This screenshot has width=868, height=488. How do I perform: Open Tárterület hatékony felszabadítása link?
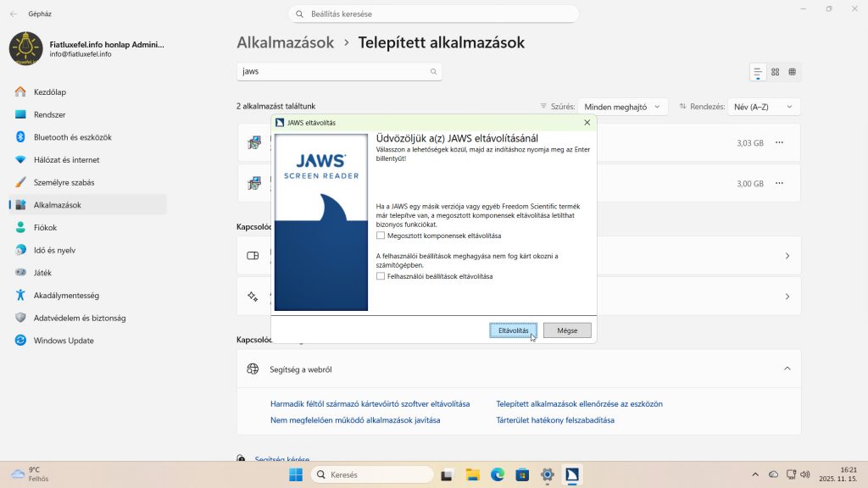[556, 419]
